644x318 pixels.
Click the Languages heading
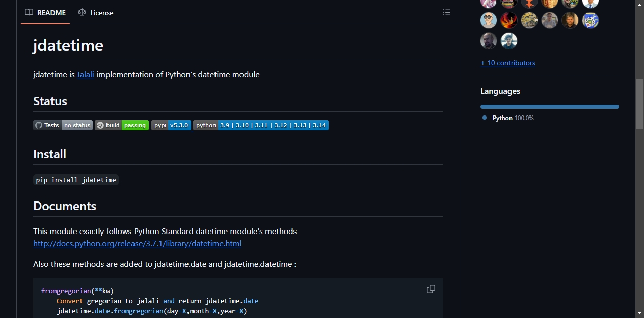click(500, 91)
